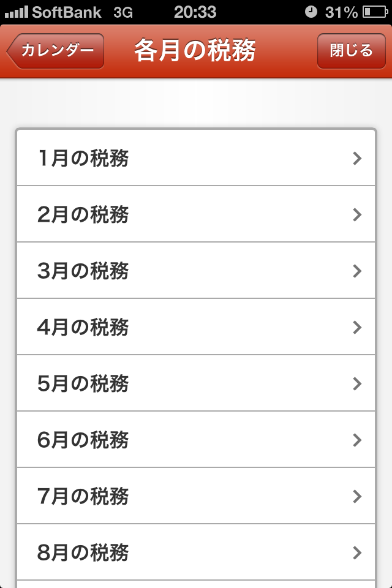This screenshot has height=588, width=392.
Task: Tap the clock alarm status icon
Action: (312, 12)
